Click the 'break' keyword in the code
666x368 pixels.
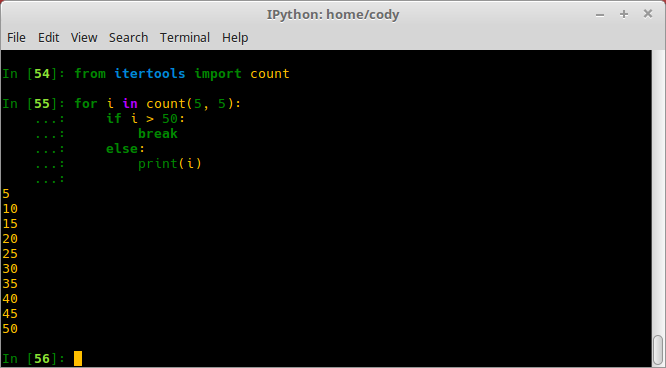coord(158,134)
